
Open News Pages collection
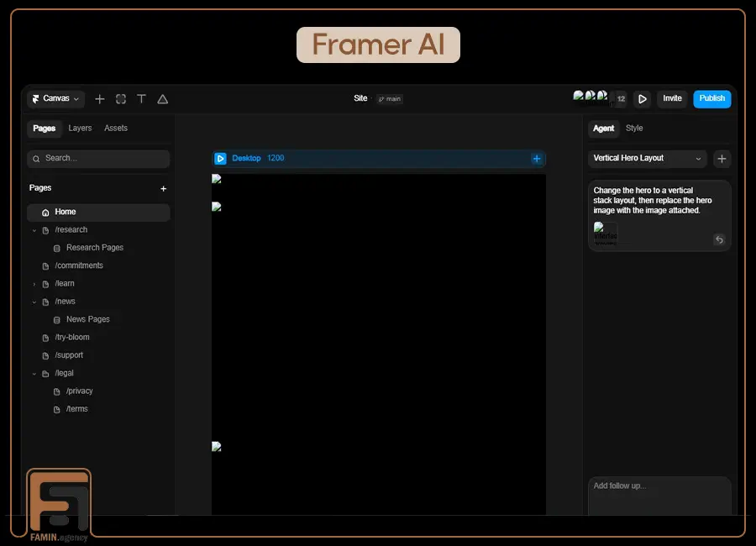[87, 319]
